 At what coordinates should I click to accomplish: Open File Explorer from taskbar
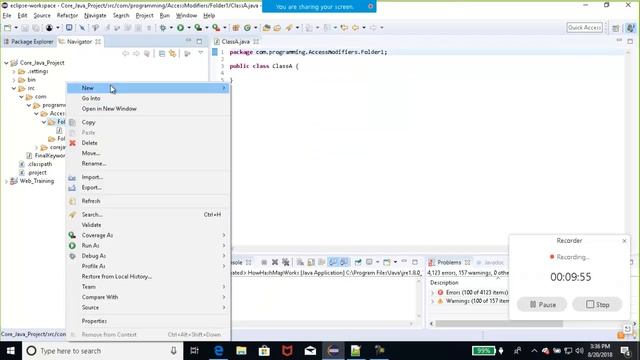(x=241, y=351)
